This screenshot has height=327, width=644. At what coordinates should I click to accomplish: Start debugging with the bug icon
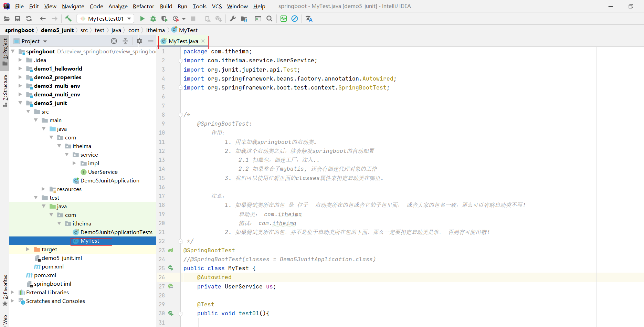click(x=153, y=19)
